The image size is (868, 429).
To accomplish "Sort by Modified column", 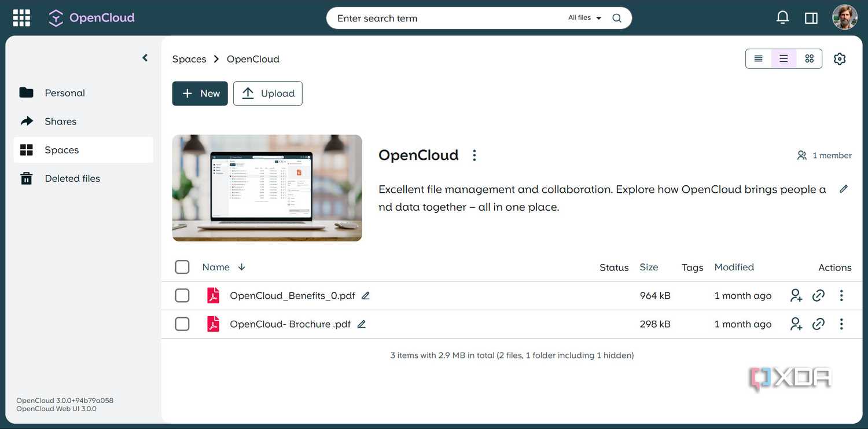I will pyautogui.click(x=734, y=267).
